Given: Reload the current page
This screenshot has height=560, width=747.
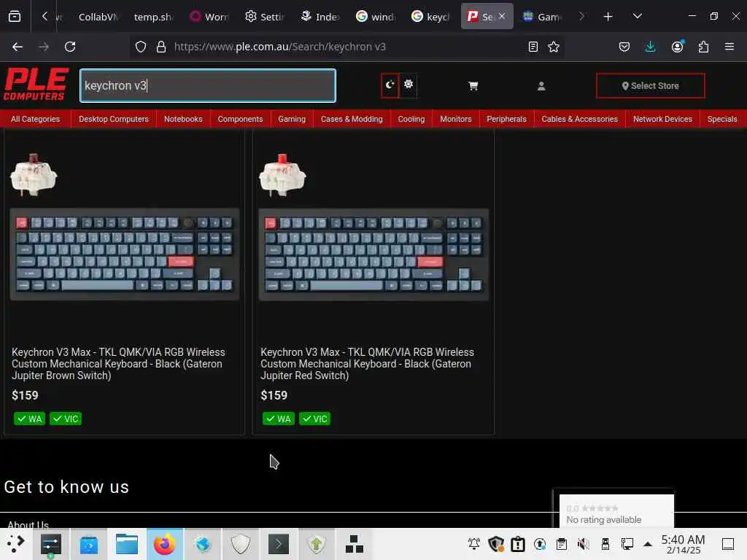Looking at the screenshot, I should [70, 47].
